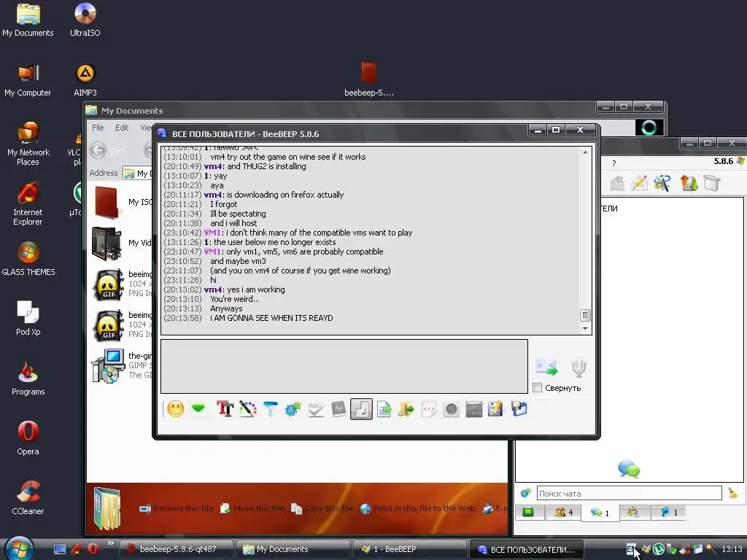Screen dimensions: 747x560
Task: Select the GLASS THEMES desktop icon
Action: click(28, 259)
